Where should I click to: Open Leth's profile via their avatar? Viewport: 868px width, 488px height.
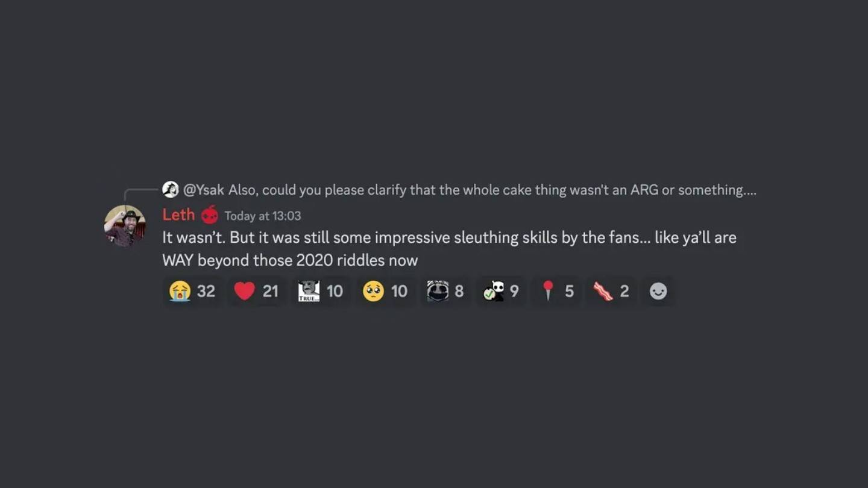(125, 225)
